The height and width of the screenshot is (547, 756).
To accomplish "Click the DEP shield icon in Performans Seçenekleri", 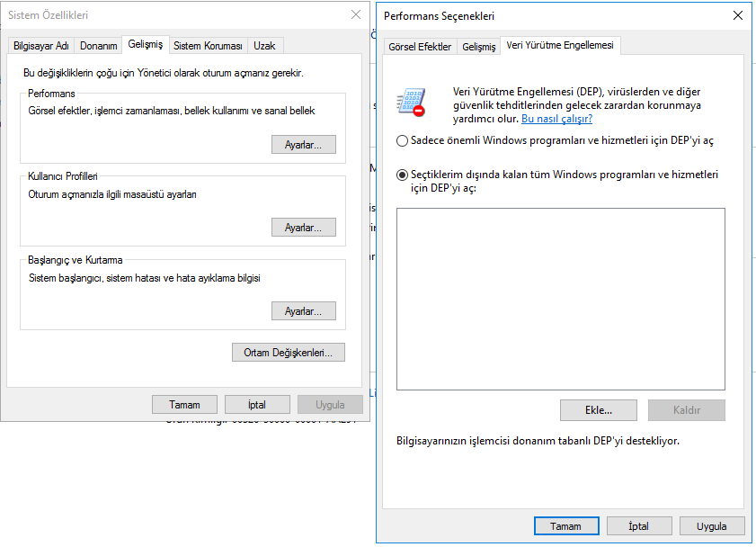I will pos(411,103).
